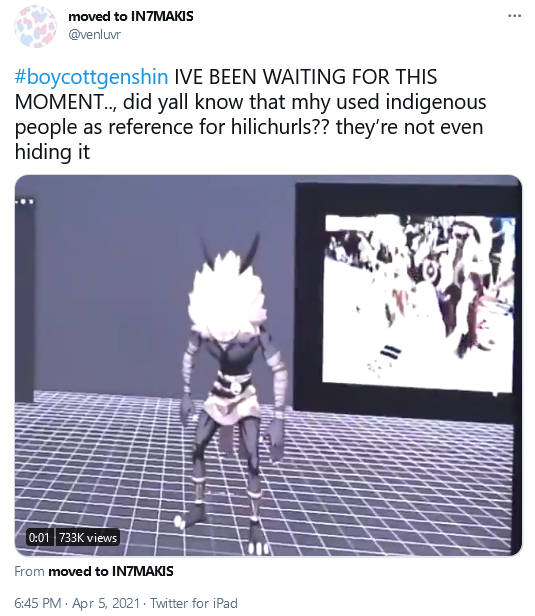Open the @venluvr handle link
Viewport: 535px width, 616px height.
(x=95, y=35)
